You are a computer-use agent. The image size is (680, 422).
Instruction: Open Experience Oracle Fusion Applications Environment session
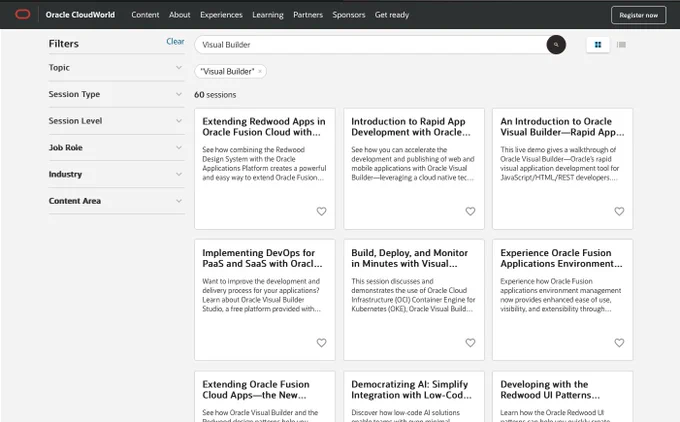[x=561, y=258]
